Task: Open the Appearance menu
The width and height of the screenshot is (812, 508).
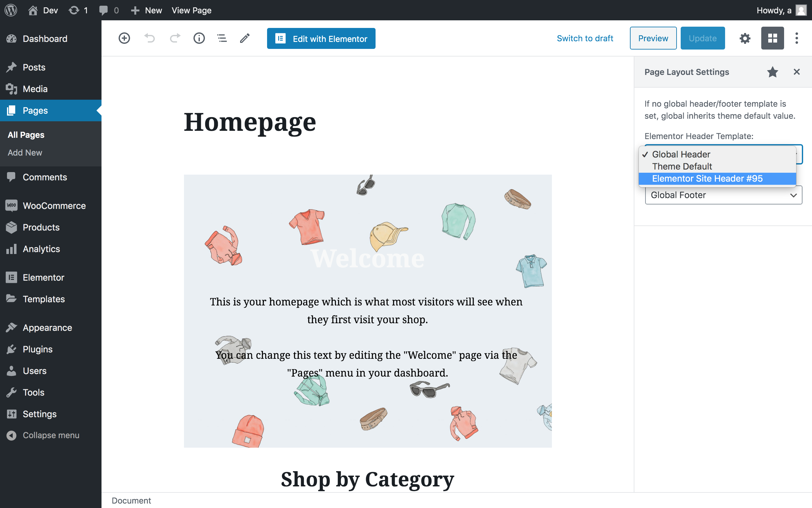Action: coord(51,328)
